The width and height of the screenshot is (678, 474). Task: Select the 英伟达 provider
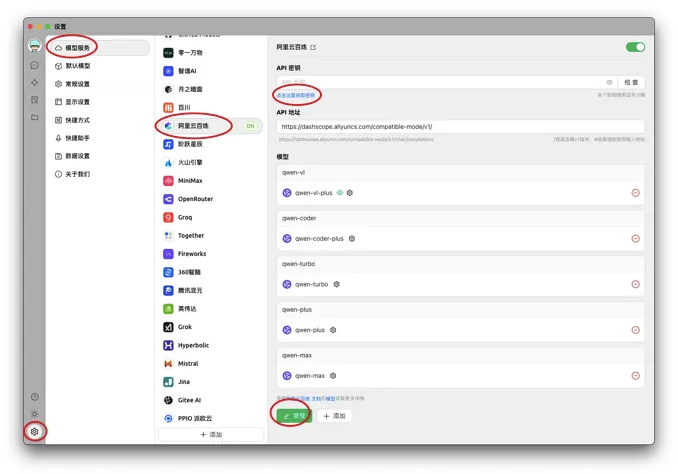[210, 308]
